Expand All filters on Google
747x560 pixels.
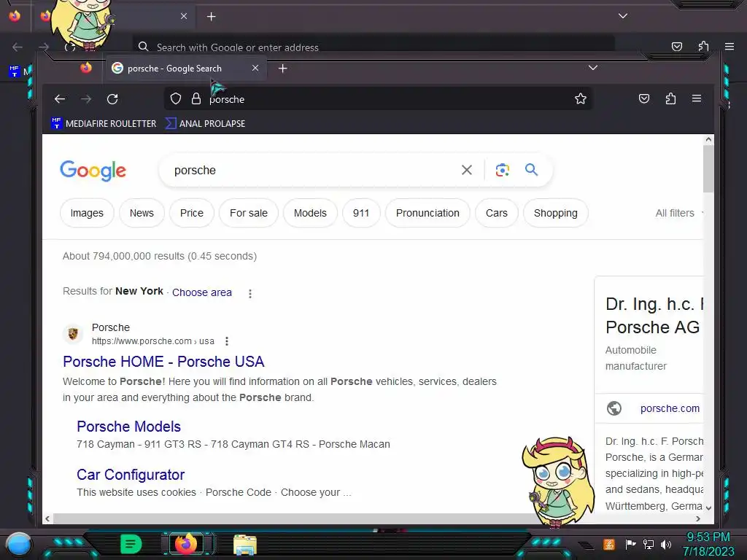coord(678,214)
